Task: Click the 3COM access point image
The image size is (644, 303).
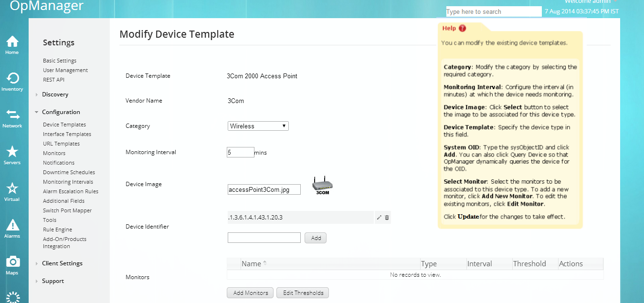Action: click(x=322, y=186)
